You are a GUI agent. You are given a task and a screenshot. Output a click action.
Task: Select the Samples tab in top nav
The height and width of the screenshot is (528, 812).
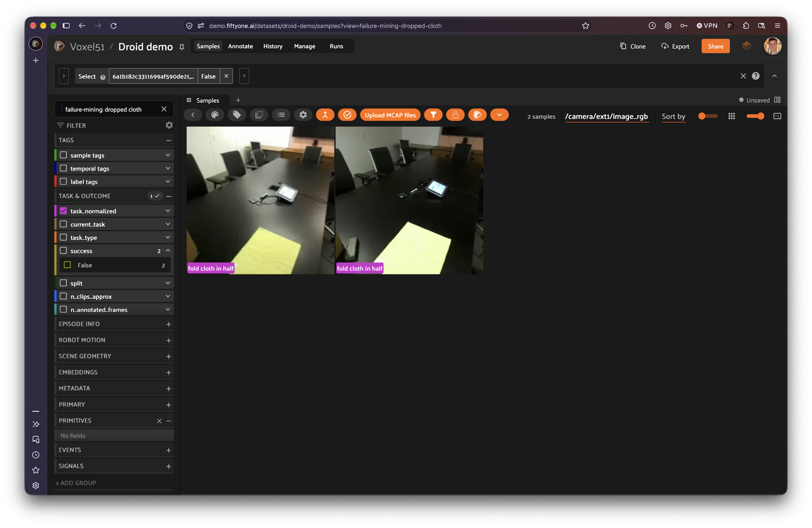click(x=208, y=46)
